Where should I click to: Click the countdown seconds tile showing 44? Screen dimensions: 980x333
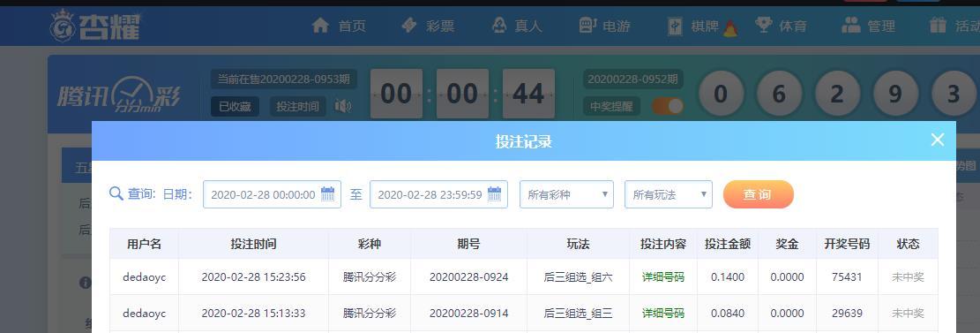point(528,94)
